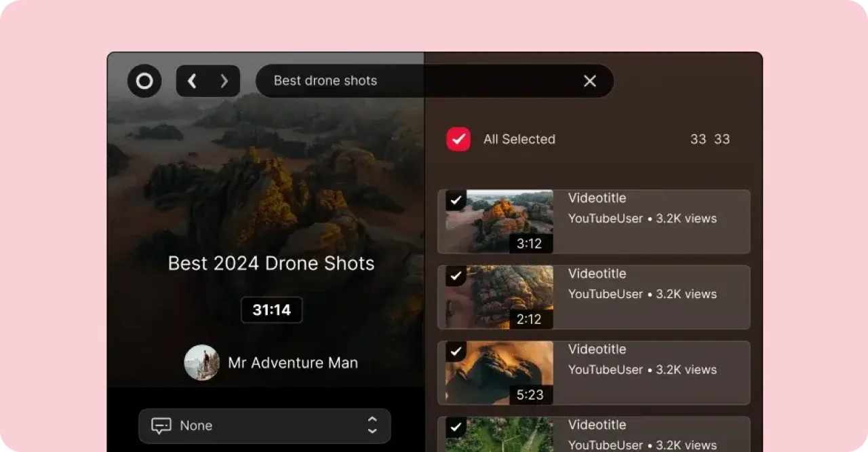The width and height of the screenshot is (868, 452).
Task: Deselect the 5:23 video checkbox
Action: [456, 352]
